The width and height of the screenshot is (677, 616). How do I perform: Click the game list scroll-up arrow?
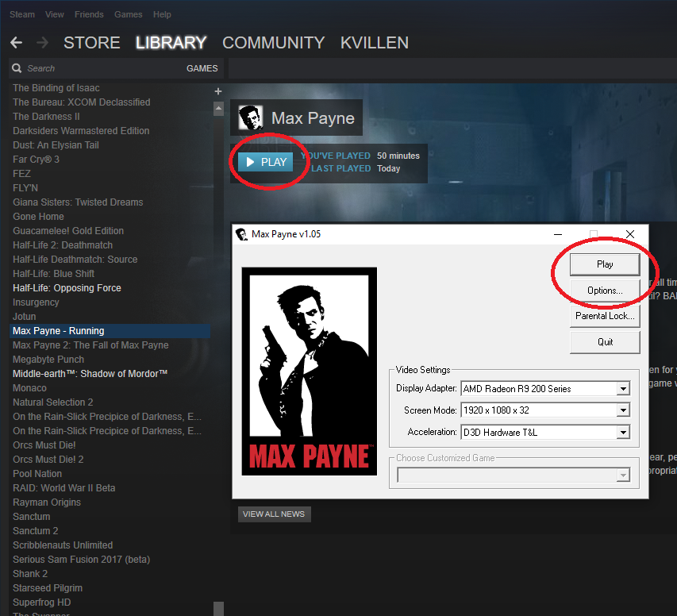point(218,109)
